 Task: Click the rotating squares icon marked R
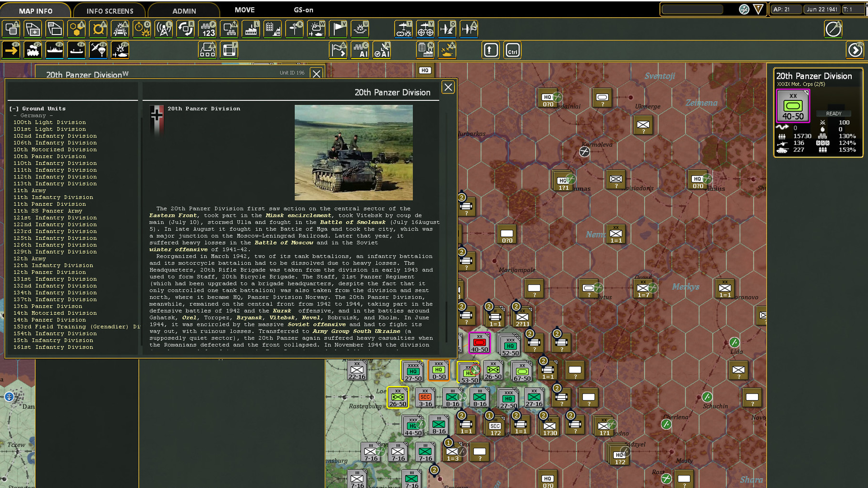(185, 29)
